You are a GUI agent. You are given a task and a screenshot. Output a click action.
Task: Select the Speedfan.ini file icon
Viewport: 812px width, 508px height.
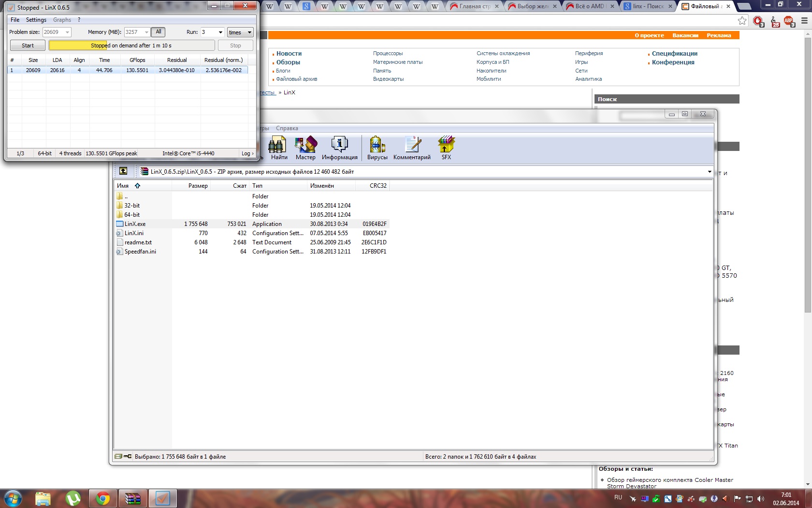point(119,252)
